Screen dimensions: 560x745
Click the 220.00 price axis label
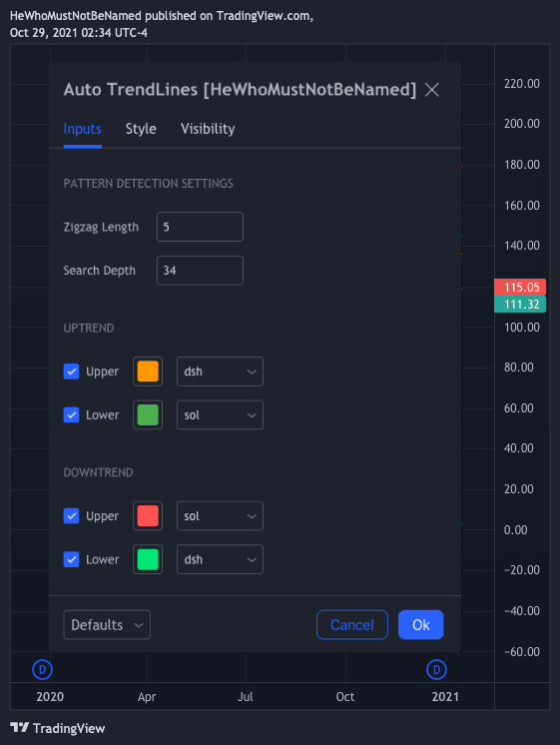522,84
